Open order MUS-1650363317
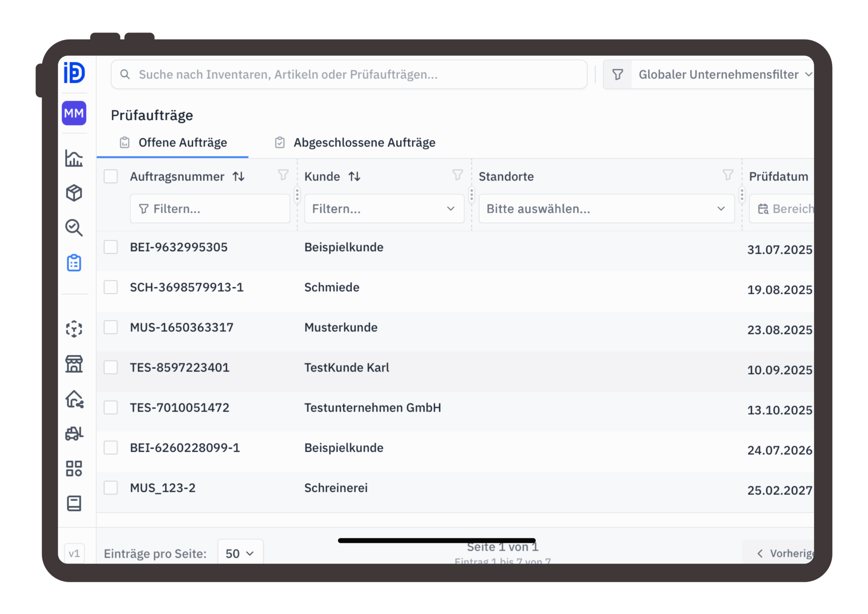 pos(182,327)
